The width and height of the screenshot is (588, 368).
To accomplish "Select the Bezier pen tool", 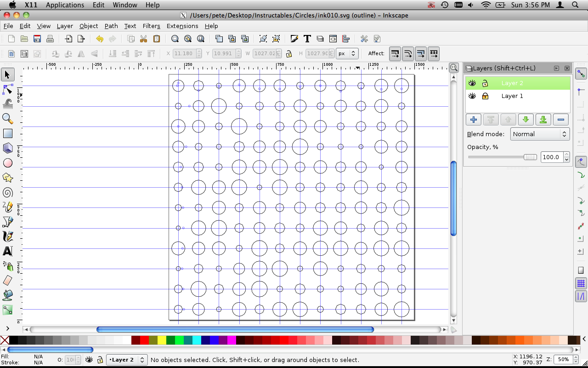I will tap(7, 222).
